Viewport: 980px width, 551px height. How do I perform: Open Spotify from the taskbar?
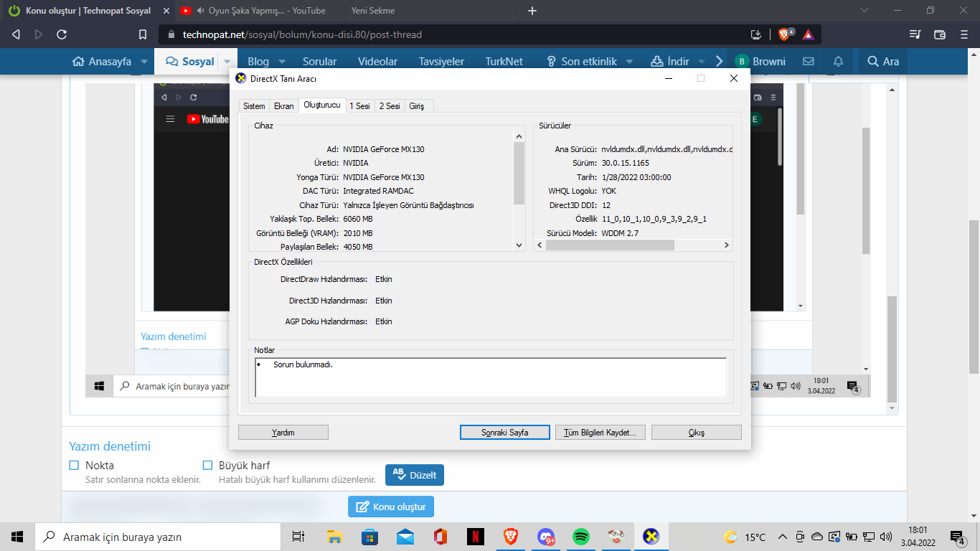click(x=580, y=537)
